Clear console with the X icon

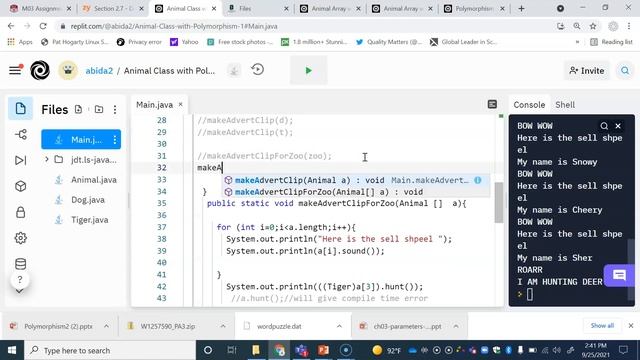click(618, 126)
